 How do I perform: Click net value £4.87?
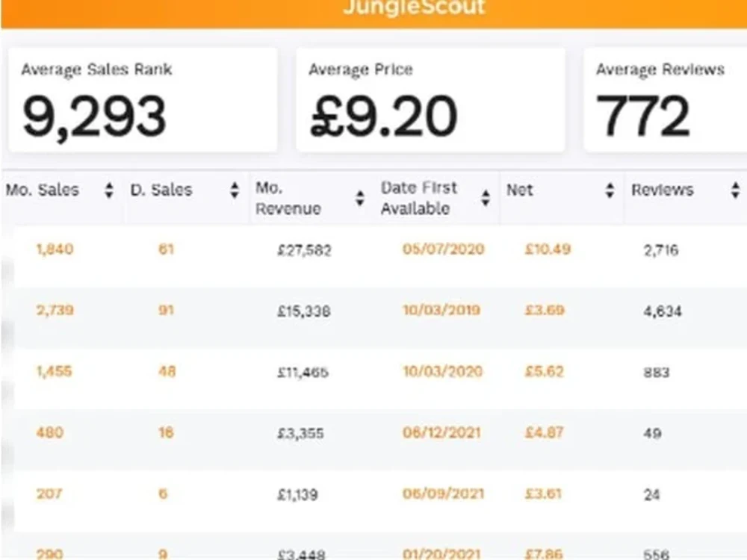(544, 432)
